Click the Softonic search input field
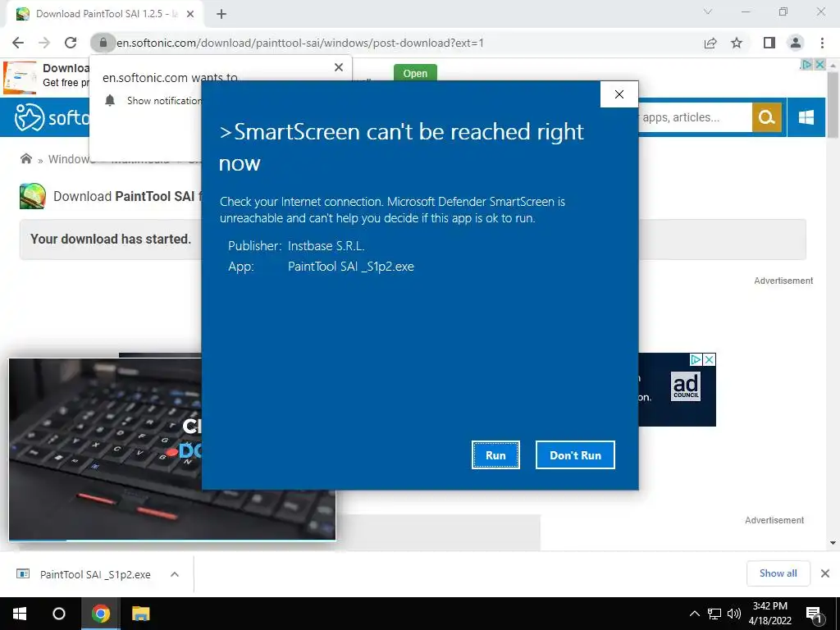Viewport: 840px width, 630px height. [x=695, y=116]
